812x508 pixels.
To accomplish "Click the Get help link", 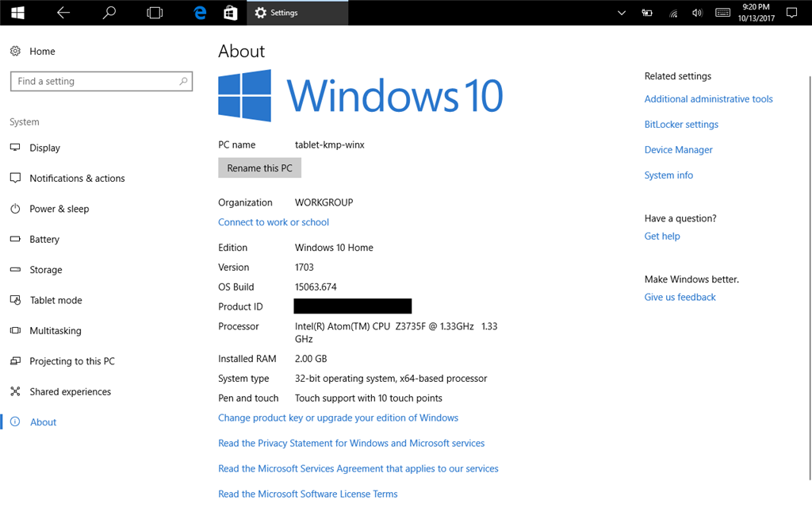I will (662, 237).
